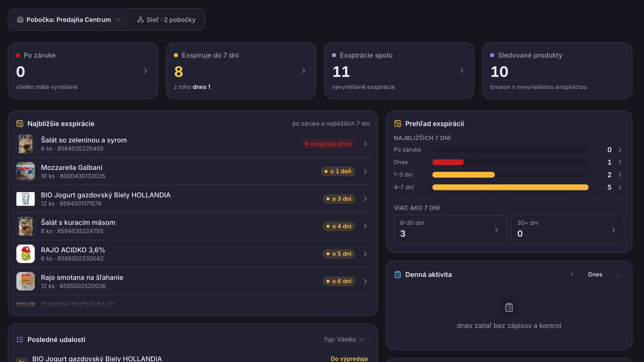Select BIO Jogurt gazdovský Biely HOLLANDIA item

193,199
